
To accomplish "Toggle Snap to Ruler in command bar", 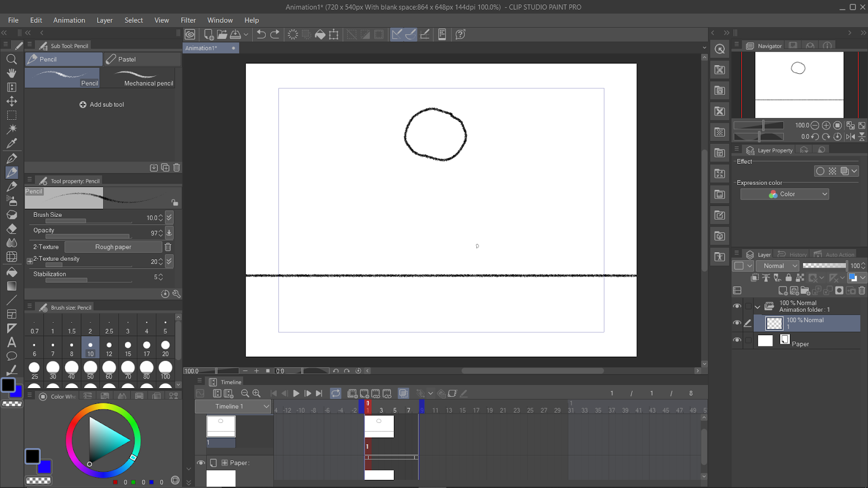I will pos(397,34).
